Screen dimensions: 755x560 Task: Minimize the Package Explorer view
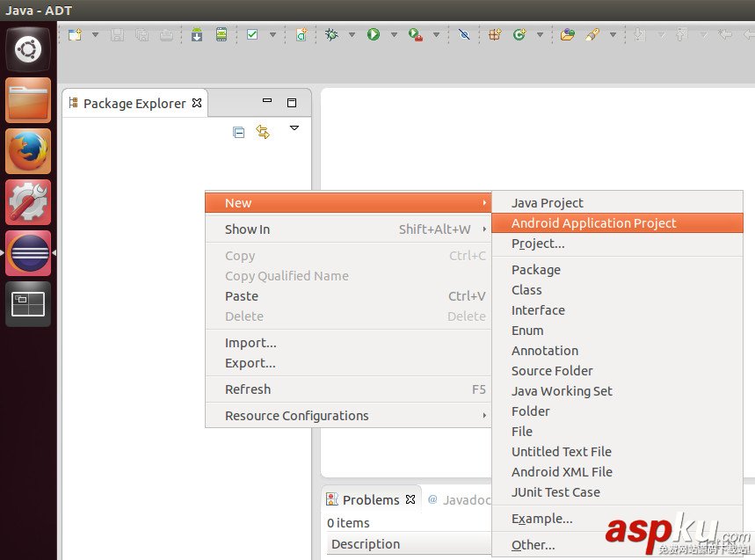click(x=267, y=100)
